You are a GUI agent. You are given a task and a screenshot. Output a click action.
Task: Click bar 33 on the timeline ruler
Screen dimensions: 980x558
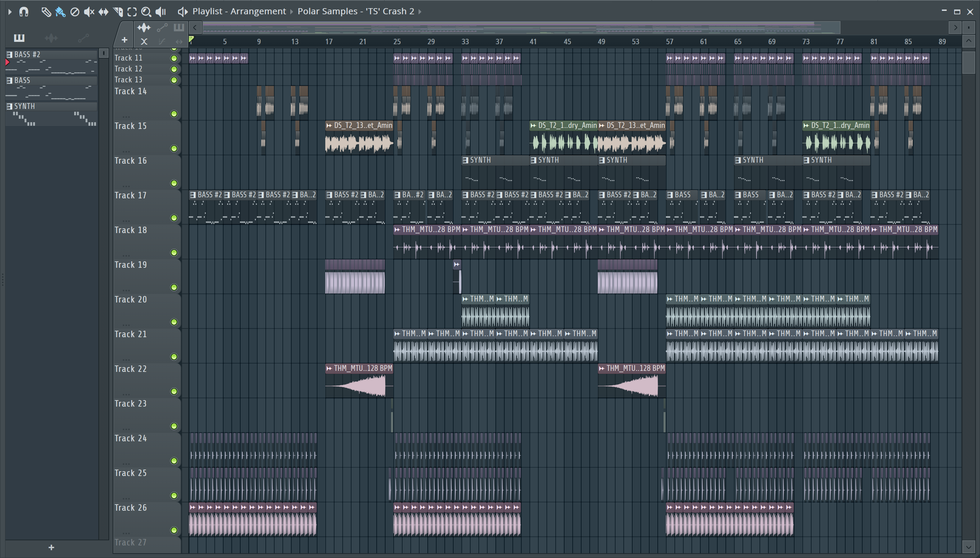[465, 42]
